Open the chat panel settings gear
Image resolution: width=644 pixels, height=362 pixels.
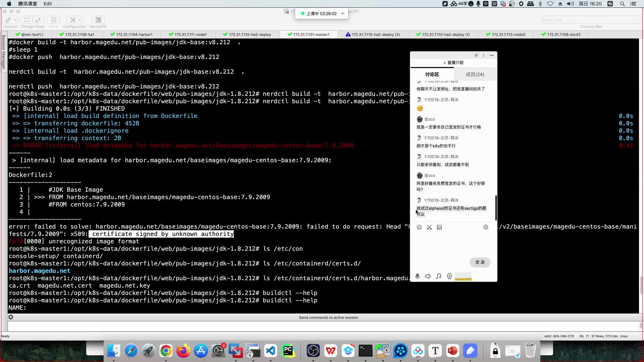(x=486, y=227)
